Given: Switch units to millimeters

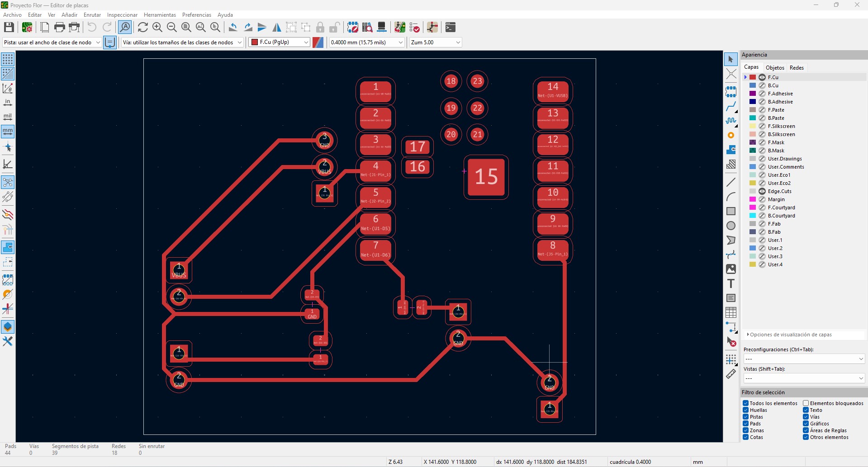Looking at the screenshot, I should (x=8, y=132).
